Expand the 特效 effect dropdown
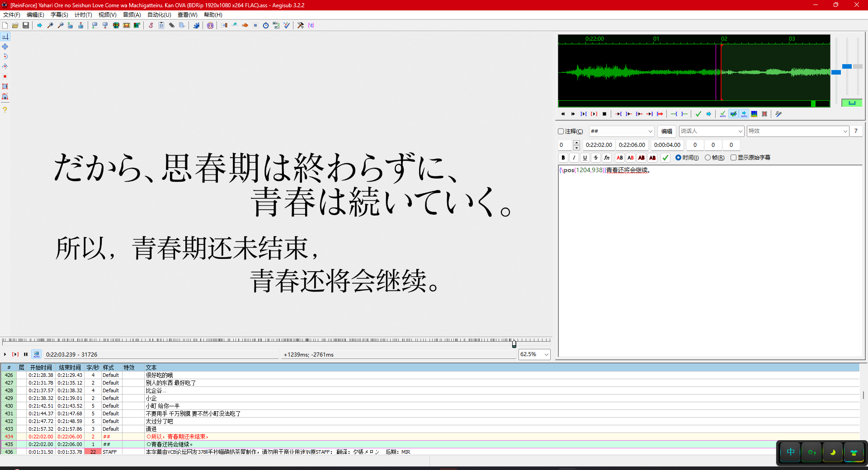The width and height of the screenshot is (868, 470). (845, 132)
